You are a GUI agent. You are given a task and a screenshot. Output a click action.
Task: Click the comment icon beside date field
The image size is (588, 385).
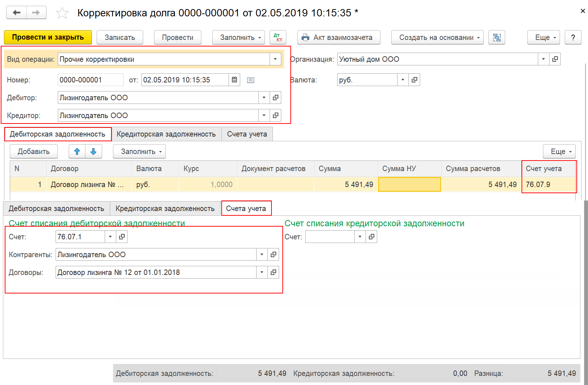(250, 80)
